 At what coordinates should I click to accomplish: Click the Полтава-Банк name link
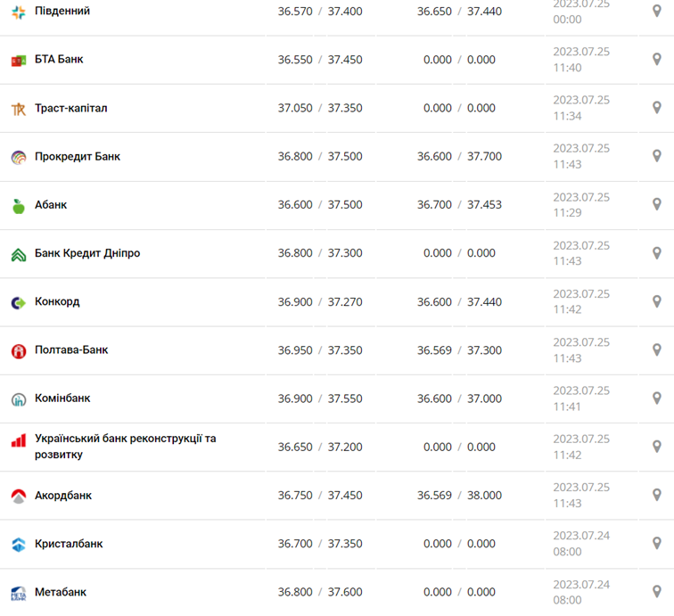point(71,350)
